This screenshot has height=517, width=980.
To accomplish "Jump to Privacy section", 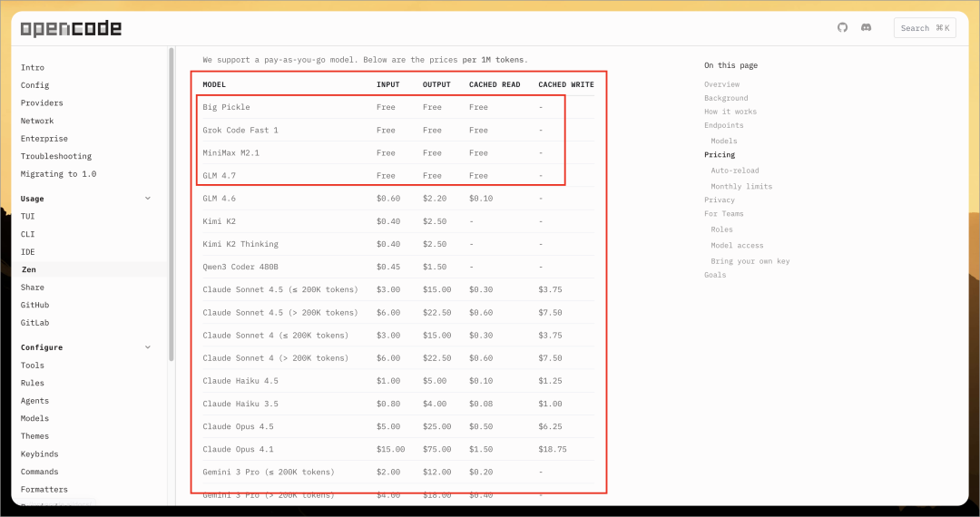I will tap(720, 200).
